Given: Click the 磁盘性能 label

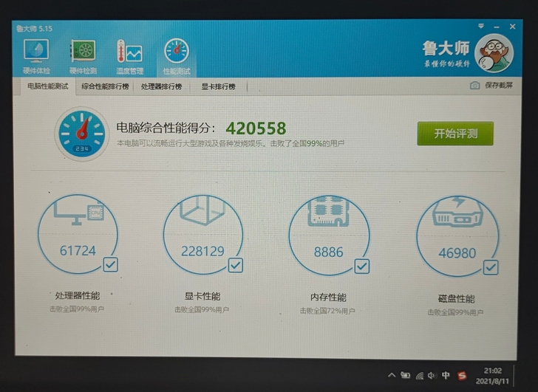Looking at the screenshot, I should 457,298.
